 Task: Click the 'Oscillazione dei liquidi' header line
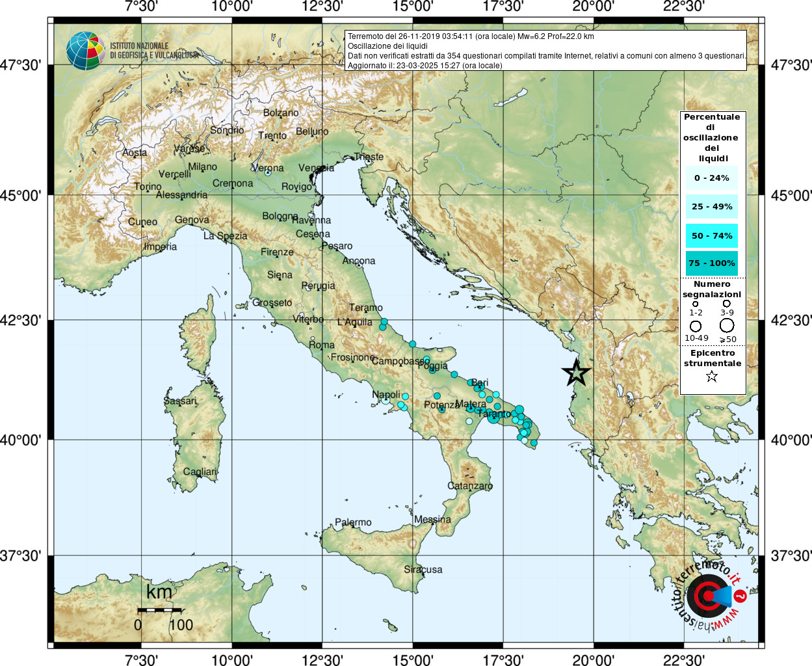387,46
